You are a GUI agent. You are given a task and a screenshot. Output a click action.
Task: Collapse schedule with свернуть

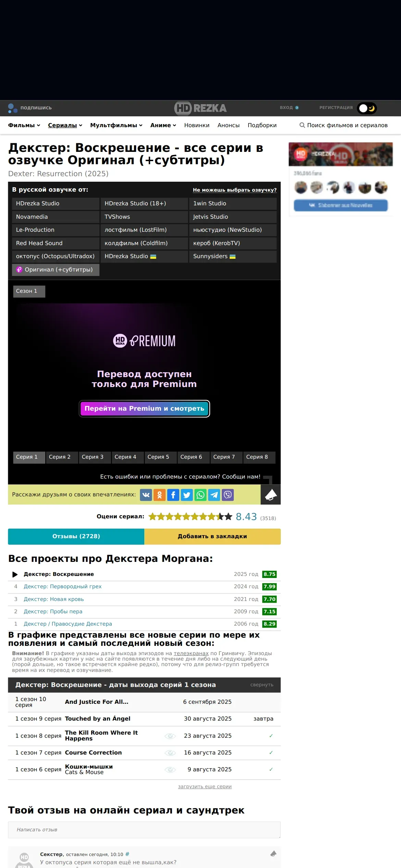point(262,685)
